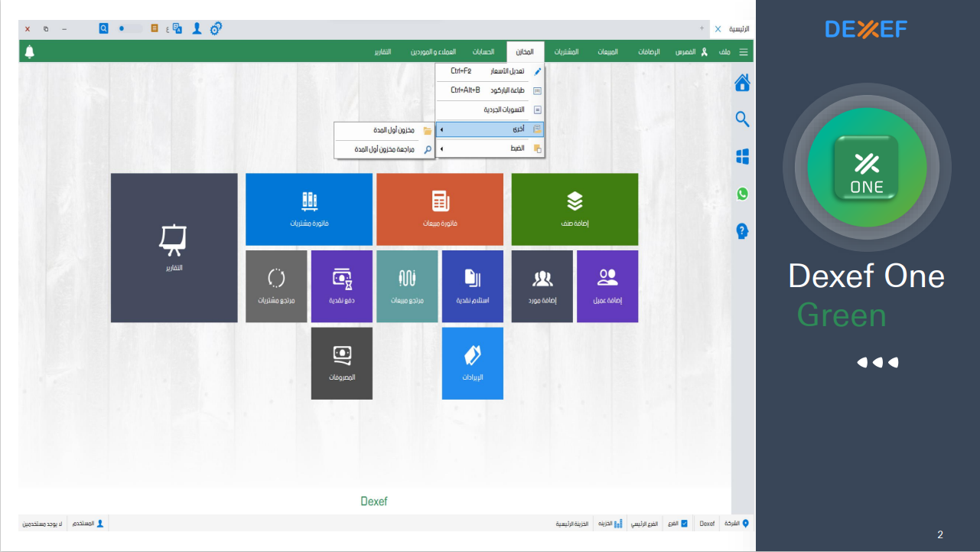Open the المبيعات menu
Screen dimensions: 980x552
point(608,52)
